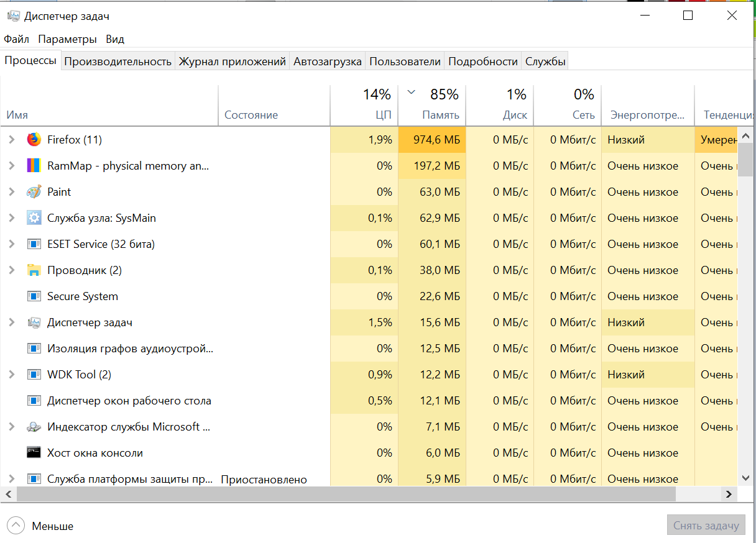Click the Paint palette icon

tap(34, 192)
